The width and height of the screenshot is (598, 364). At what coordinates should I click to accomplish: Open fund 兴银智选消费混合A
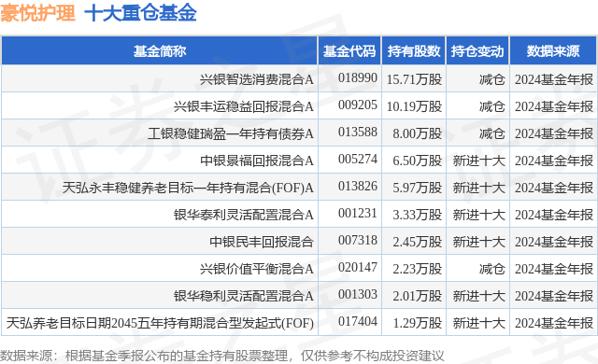[x=257, y=79]
